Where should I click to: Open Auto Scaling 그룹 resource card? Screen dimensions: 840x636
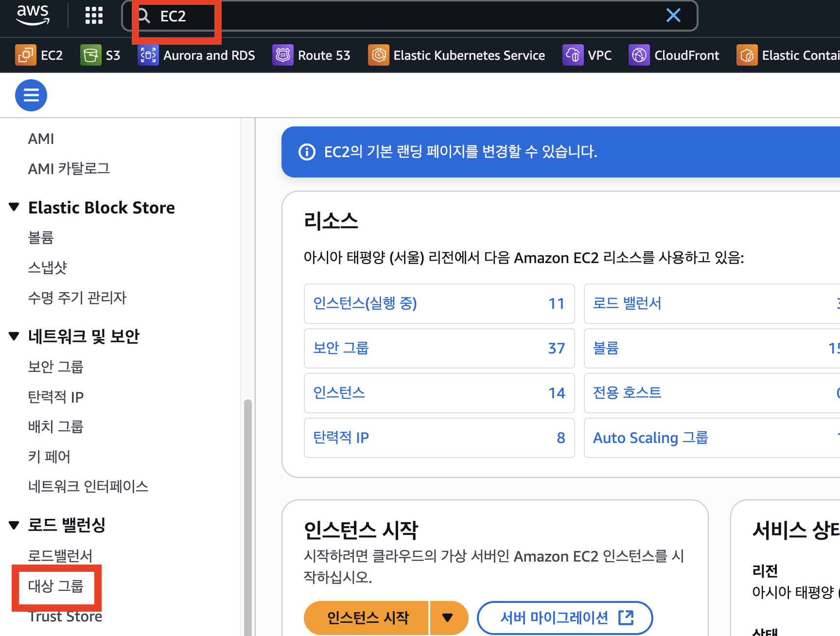click(712, 438)
